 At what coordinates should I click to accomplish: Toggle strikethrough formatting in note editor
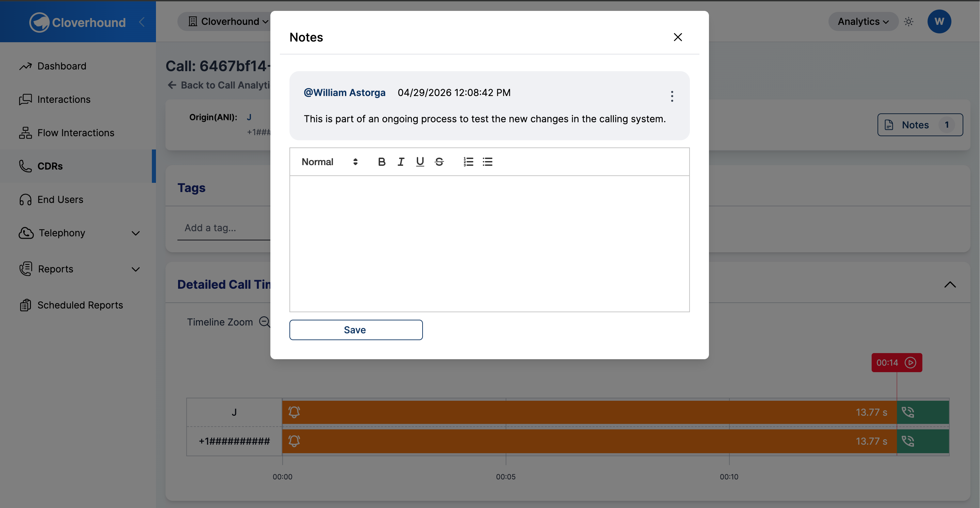coord(439,162)
